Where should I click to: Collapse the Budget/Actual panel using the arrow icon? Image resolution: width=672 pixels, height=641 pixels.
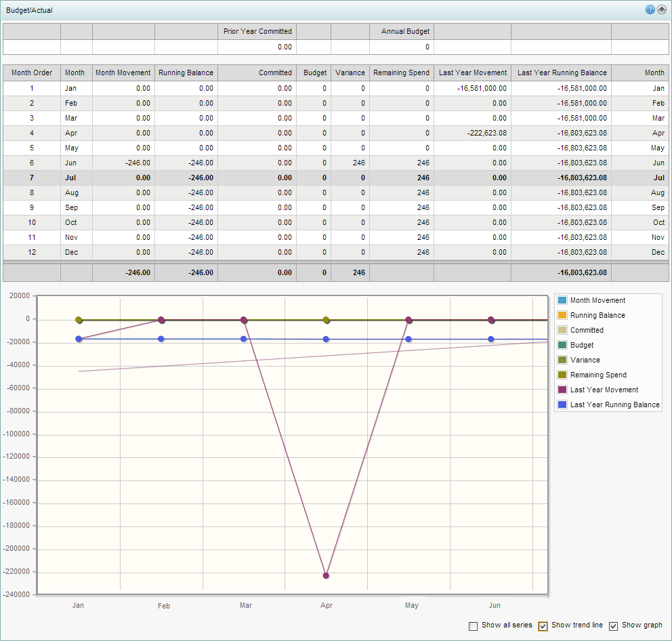point(662,9)
